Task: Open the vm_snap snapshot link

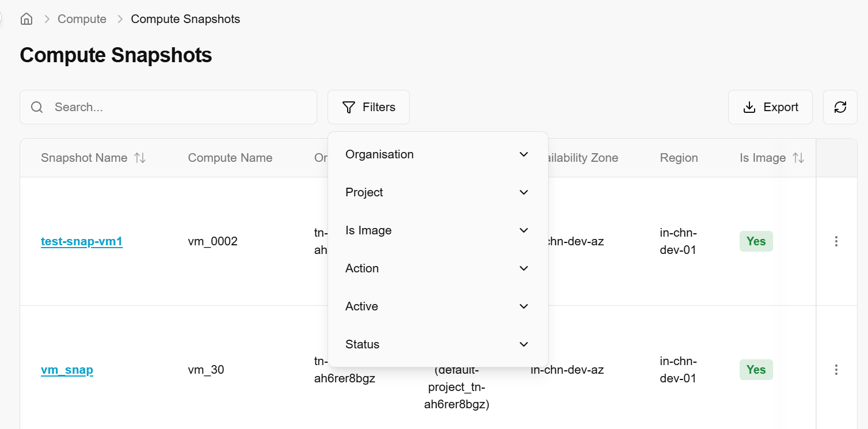Action: click(67, 370)
